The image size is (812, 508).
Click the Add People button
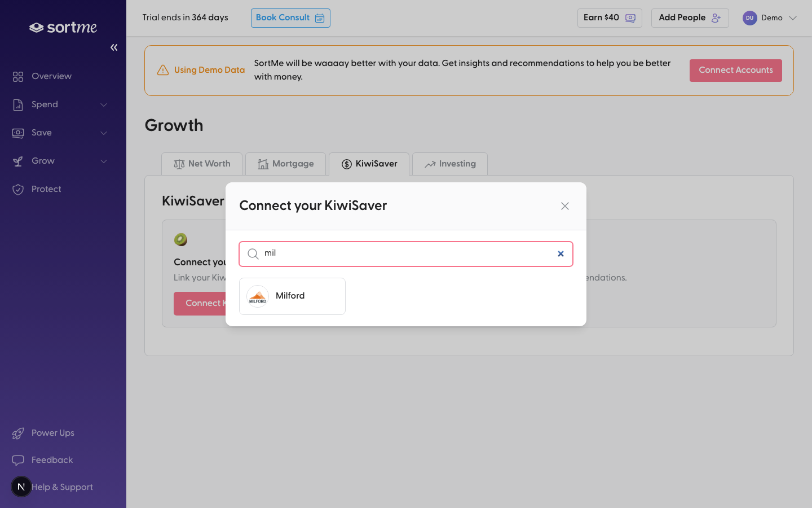pyautogui.click(x=690, y=18)
